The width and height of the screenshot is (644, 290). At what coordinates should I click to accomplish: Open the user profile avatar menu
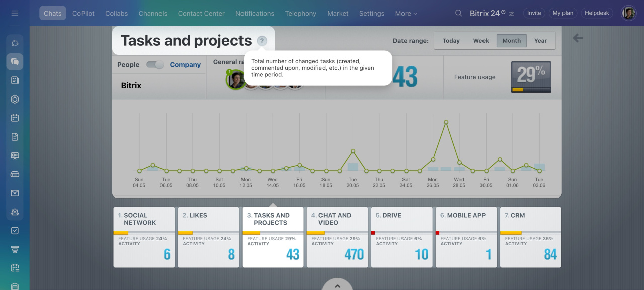pyautogui.click(x=628, y=13)
